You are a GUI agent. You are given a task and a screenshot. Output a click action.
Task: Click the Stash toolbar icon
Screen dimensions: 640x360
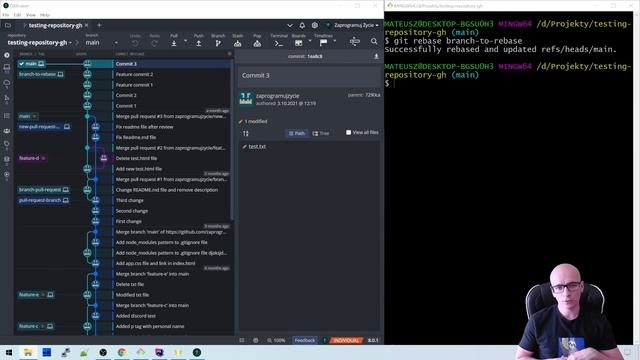pos(238,43)
